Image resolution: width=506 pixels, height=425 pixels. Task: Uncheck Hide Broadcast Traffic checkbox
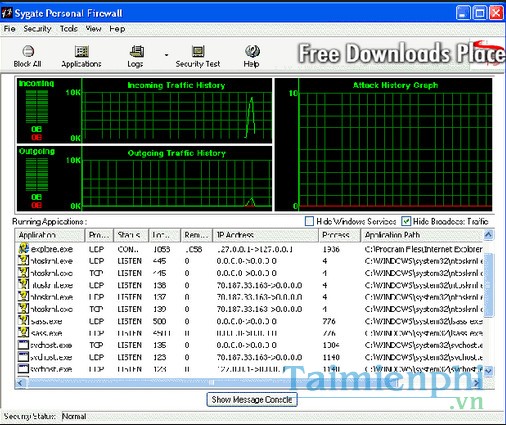tap(406, 221)
